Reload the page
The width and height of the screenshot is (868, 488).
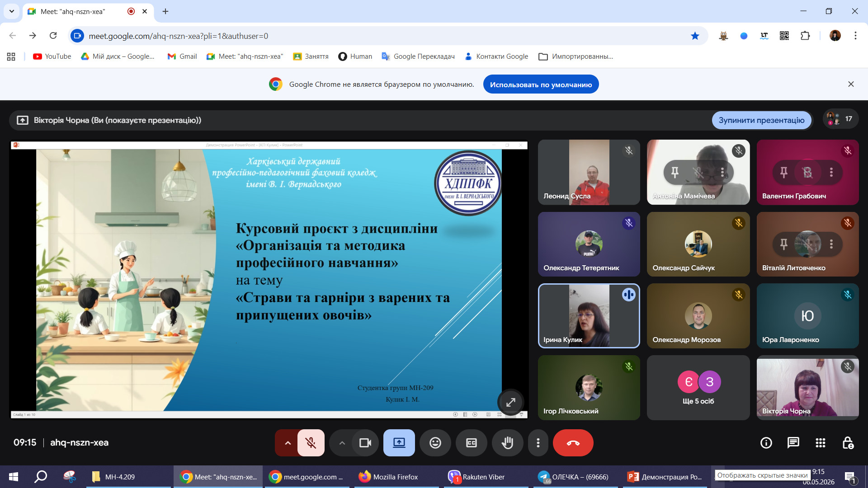[53, 36]
